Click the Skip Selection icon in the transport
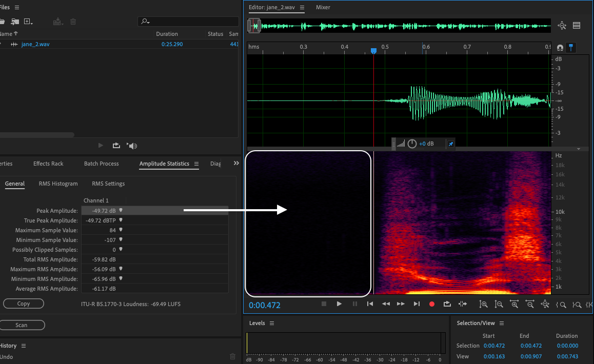Screen dimensions: 594x364 pos(463,304)
